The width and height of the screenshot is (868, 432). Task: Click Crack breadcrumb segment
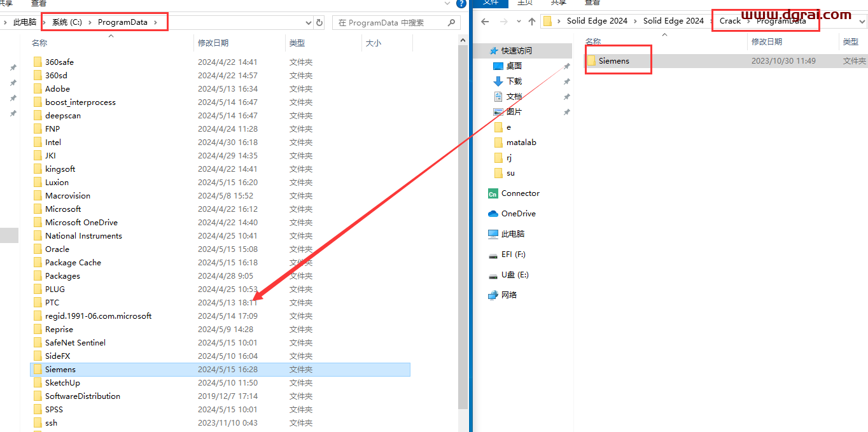click(730, 21)
